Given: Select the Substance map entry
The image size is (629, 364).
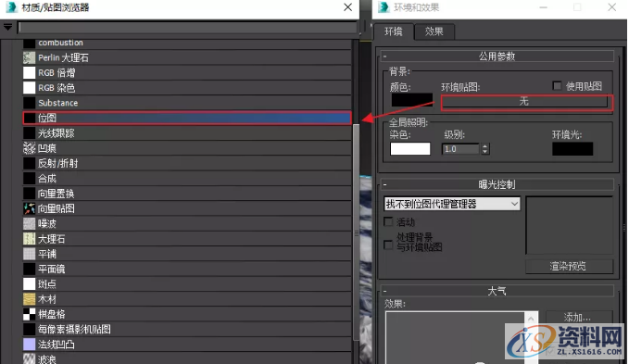Looking at the screenshot, I should pyautogui.click(x=187, y=103).
